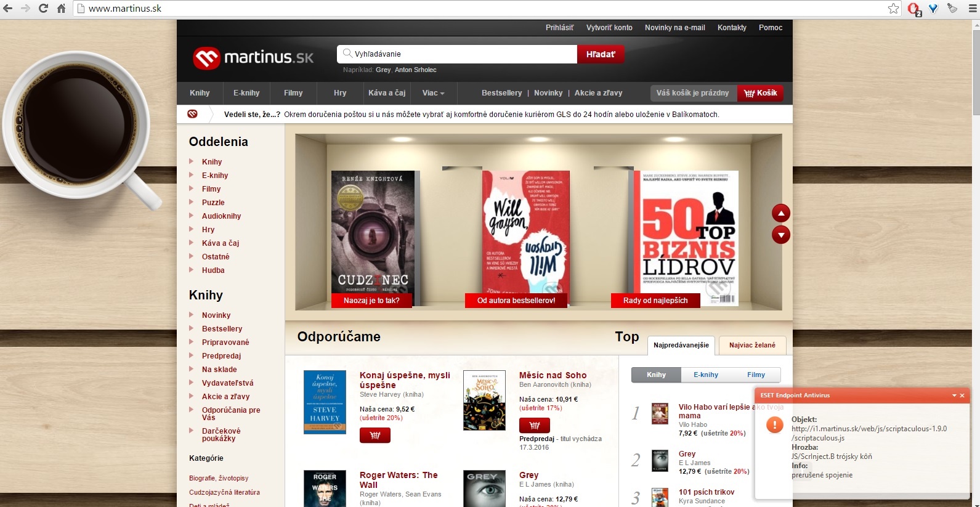Click Rady od najlepších label
Viewport: 980px width, 507px height.
point(655,301)
